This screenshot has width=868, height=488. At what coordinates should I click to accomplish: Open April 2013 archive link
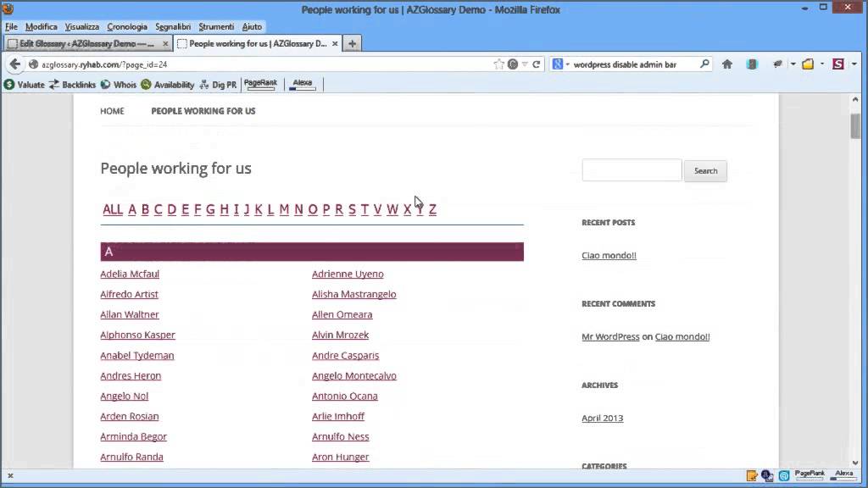[x=603, y=418]
